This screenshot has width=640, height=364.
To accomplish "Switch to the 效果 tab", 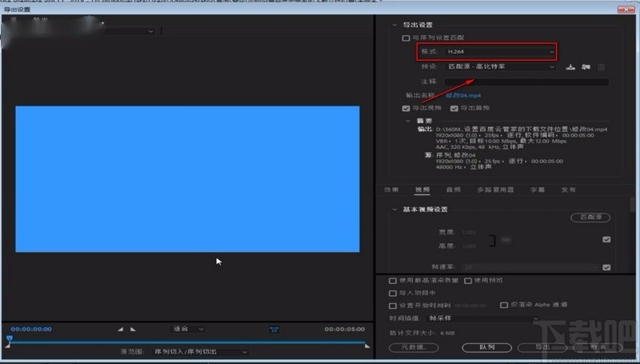I will click(x=391, y=190).
